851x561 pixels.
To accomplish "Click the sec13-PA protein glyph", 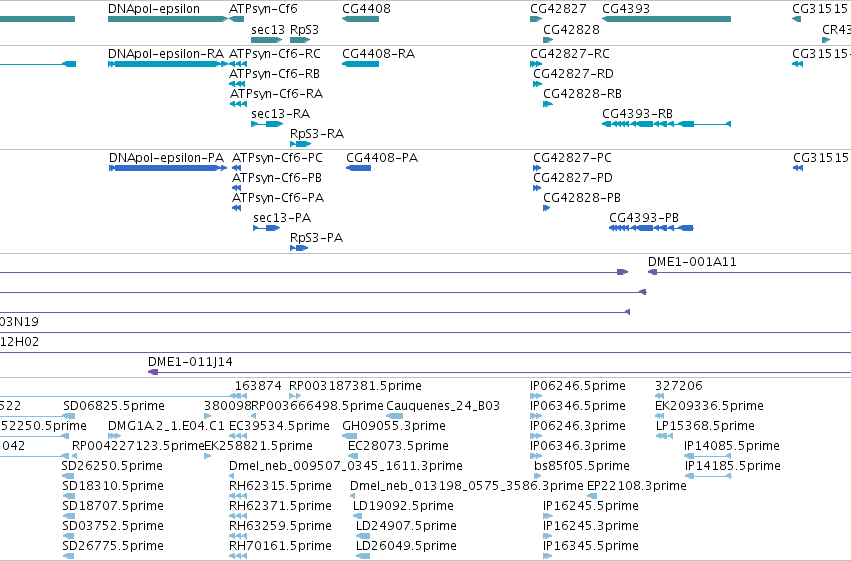I will [266, 228].
